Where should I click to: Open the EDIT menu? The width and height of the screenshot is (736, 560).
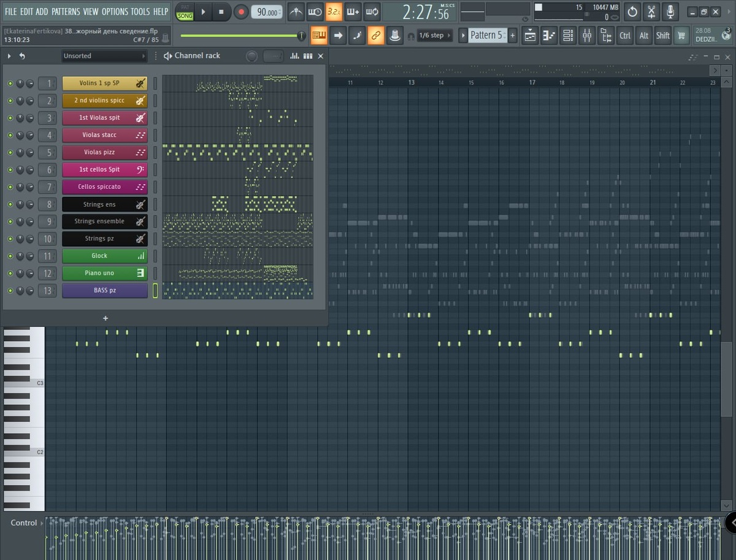pyautogui.click(x=26, y=12)
